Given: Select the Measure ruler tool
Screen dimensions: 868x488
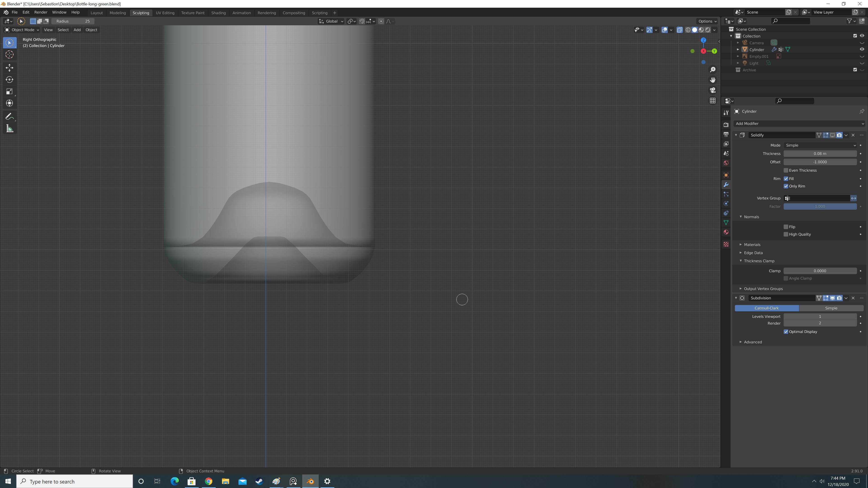Looking at the screenshot, I should pyautogui.click(x=9, y=129).
